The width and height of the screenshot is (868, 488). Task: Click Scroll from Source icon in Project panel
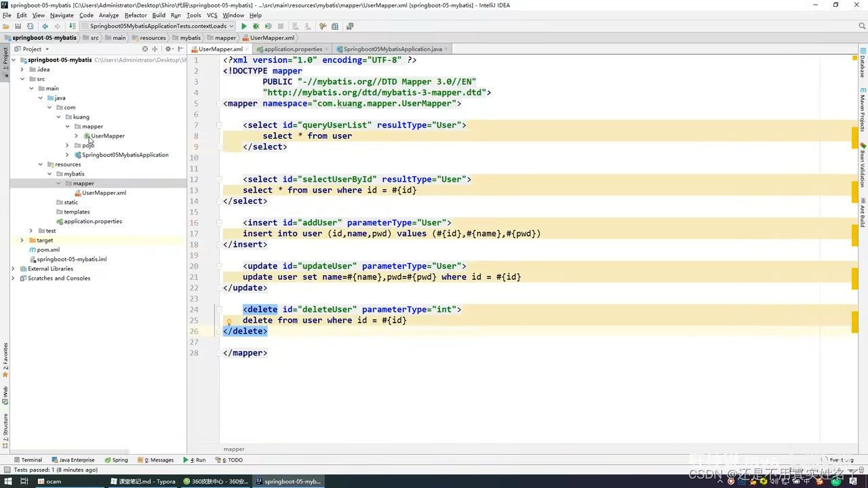(145, 49)
